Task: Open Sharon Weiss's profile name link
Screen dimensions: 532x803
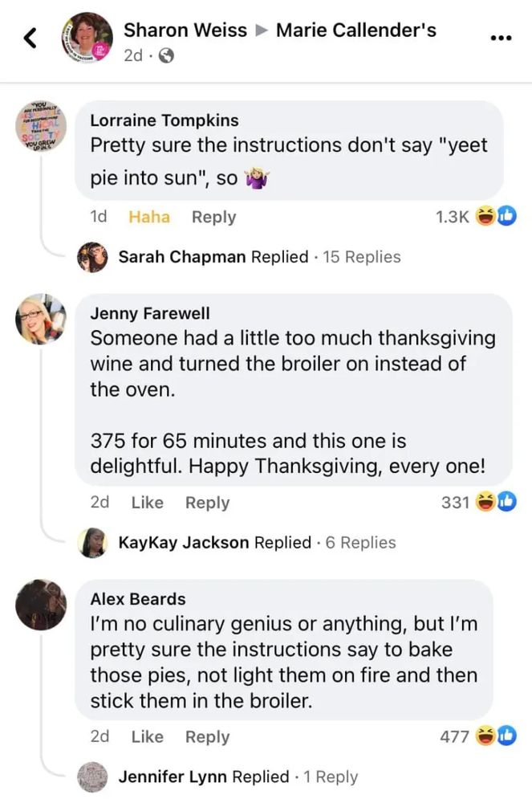Action: click(x=185, y=31)
